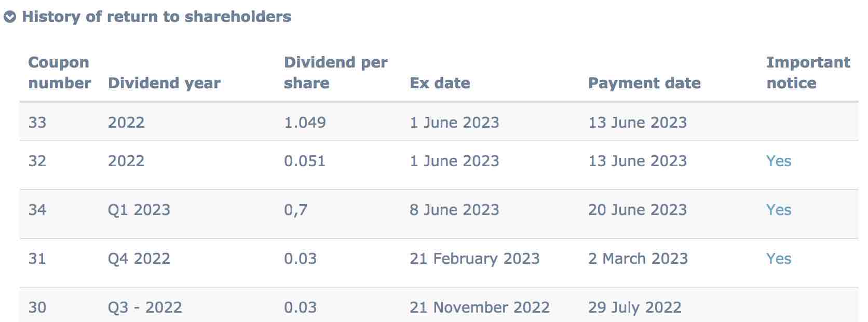Open the Yes notice link for coupon 32
The height and width of the screenshot is (322, 868).
coord(779,161)
